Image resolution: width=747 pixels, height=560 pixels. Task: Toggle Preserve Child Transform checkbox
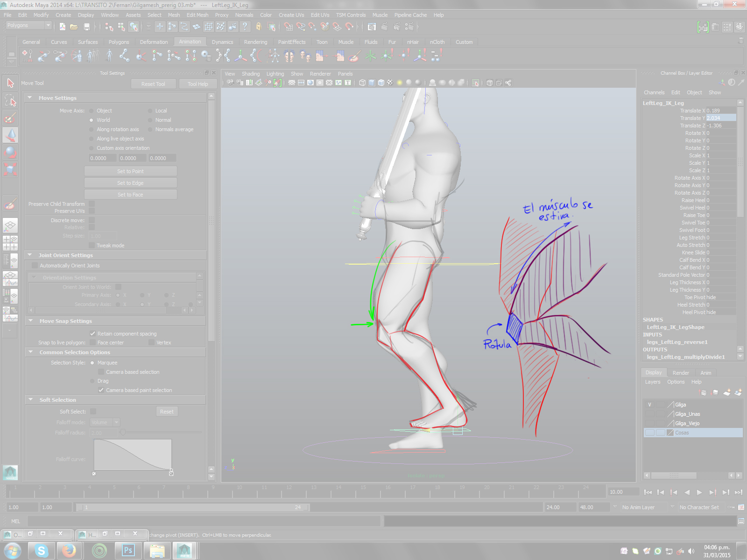click(92, 204)
